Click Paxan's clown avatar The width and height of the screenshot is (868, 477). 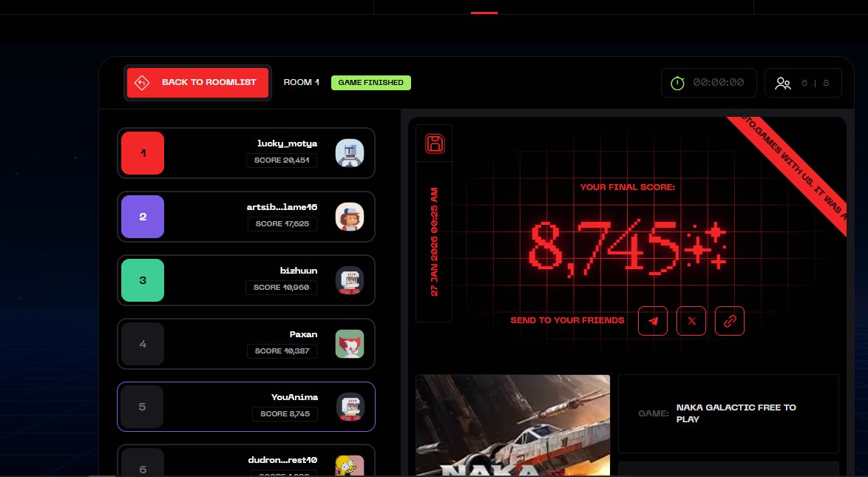pos(350,344)
